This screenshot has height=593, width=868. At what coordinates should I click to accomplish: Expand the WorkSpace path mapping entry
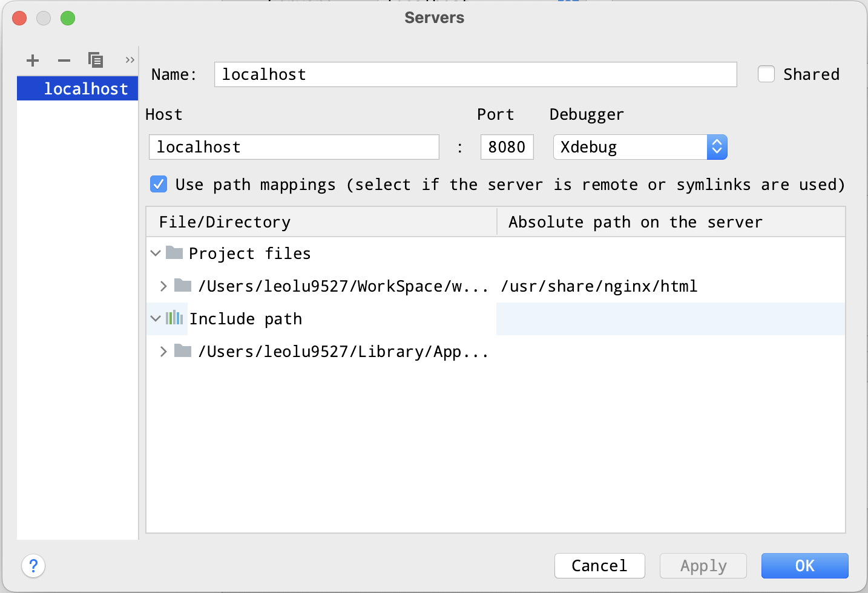pos(163,286)
